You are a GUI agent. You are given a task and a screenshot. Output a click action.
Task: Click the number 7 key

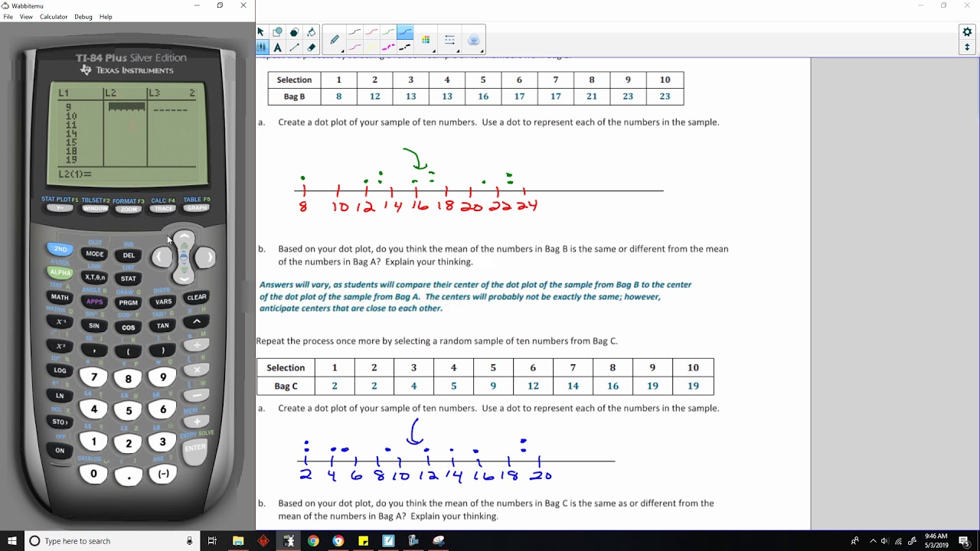click(94, 377)
